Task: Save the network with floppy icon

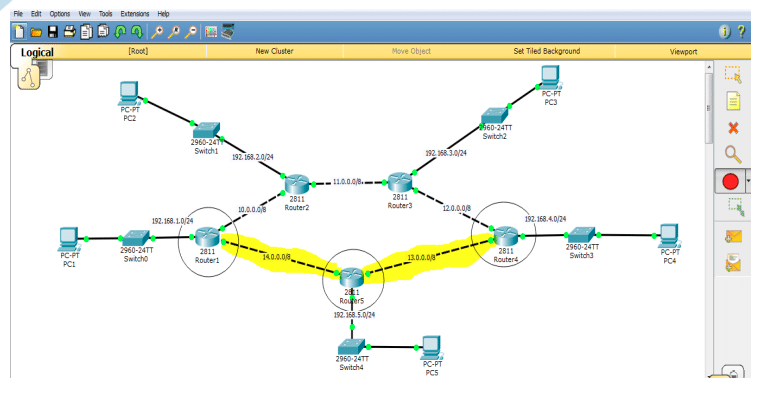Action: 52,32
